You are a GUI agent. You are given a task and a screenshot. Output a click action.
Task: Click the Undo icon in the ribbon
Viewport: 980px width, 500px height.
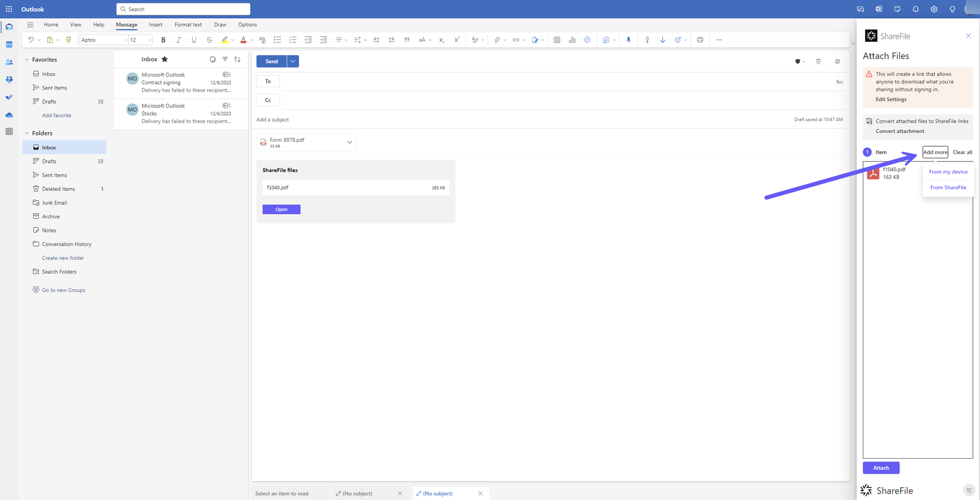click(x=31, y=40)
